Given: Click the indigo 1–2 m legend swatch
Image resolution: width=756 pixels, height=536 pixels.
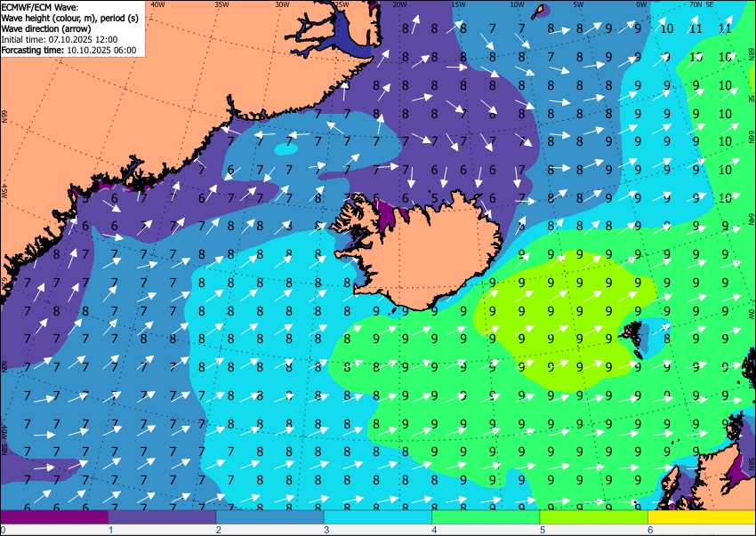Looking at the screenshot, I should click(x=162, y=517).
